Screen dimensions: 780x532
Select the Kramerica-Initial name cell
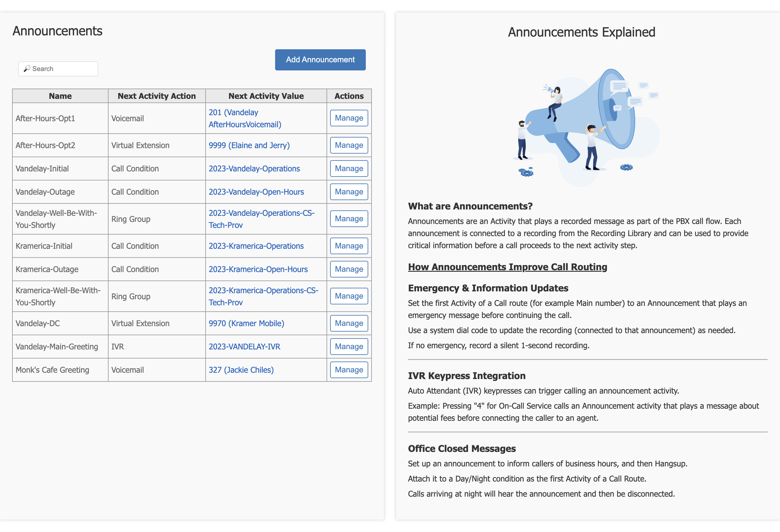click(x=60, y=246)
